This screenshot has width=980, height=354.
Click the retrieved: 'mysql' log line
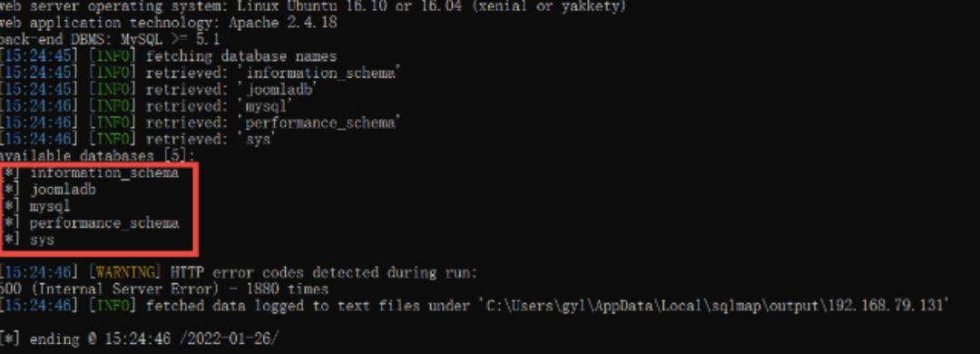click(x=147, y=106)
